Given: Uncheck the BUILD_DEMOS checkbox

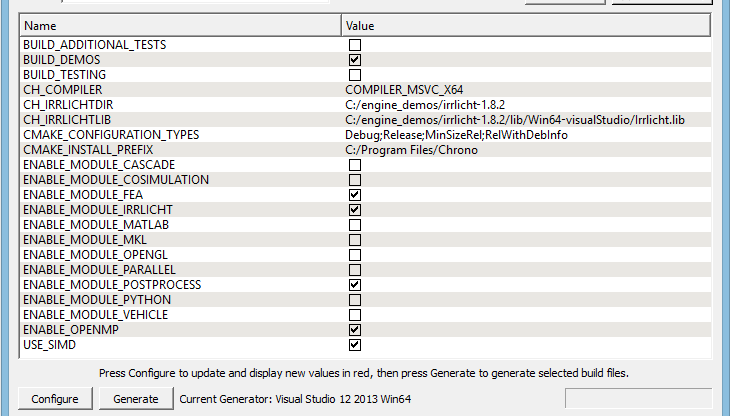Looking at the screenshot, I should click(x=354, y=60).
